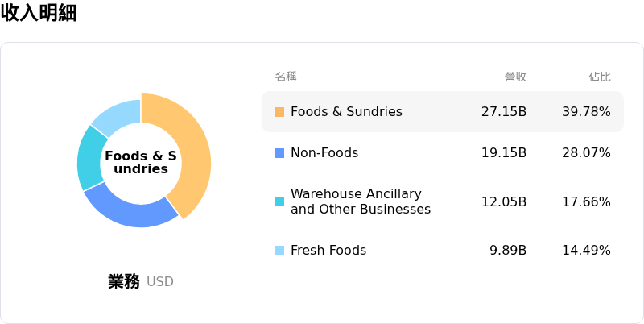Click the Non-Foods row label
The width and height of the screenshot is (644, 324).
click(x=324, y=153)
